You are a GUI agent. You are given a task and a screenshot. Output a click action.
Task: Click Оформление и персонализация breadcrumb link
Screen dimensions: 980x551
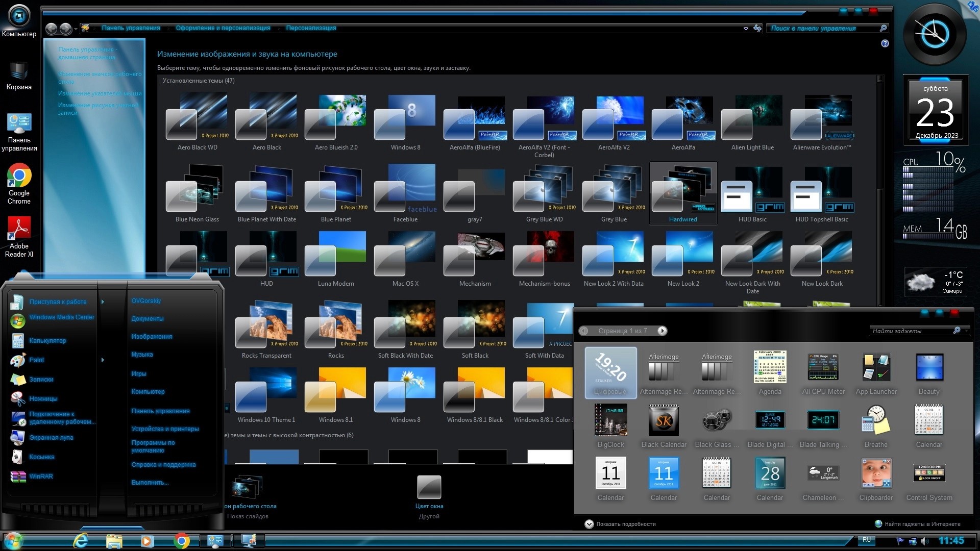coord(223,28)
